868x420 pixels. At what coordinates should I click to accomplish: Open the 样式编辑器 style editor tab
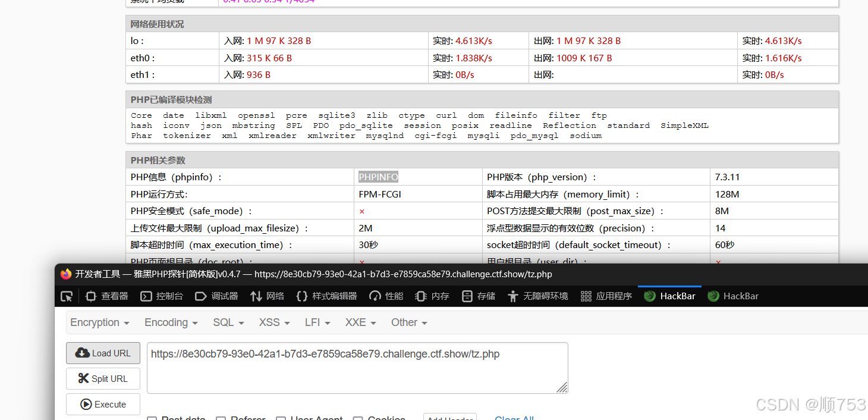[x=326, y=296]
